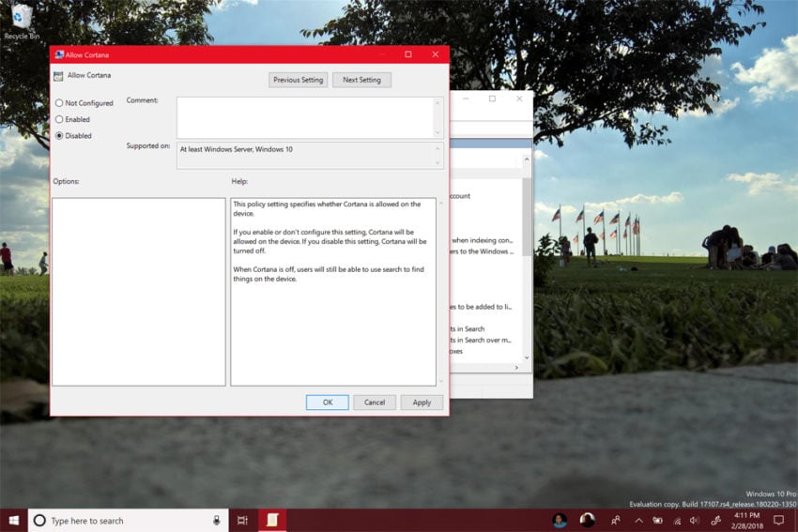Viewport: 798px width, 532px height.
Task: Click the Help description text pane
Action: 333,292
